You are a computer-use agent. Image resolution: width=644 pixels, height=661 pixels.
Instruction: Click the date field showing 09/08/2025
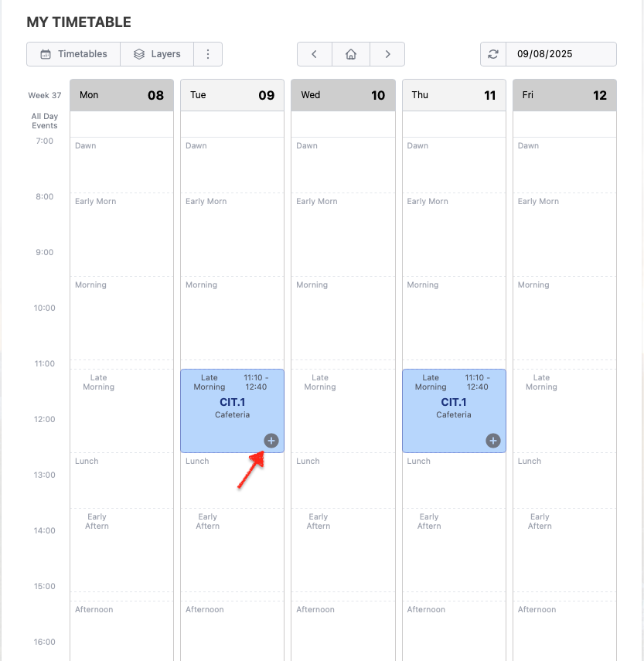561,54
